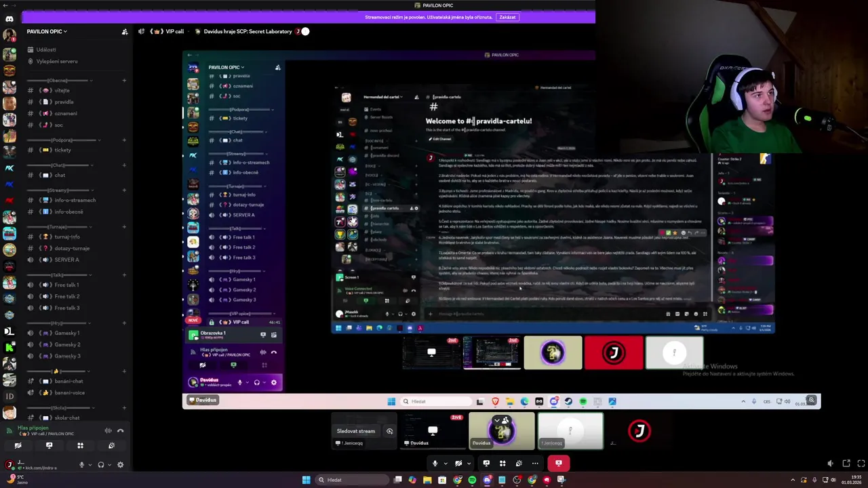Open soundboard icon in voice connected panel
The height and width of the screenshot is (488, 868).
coord(111,445)
